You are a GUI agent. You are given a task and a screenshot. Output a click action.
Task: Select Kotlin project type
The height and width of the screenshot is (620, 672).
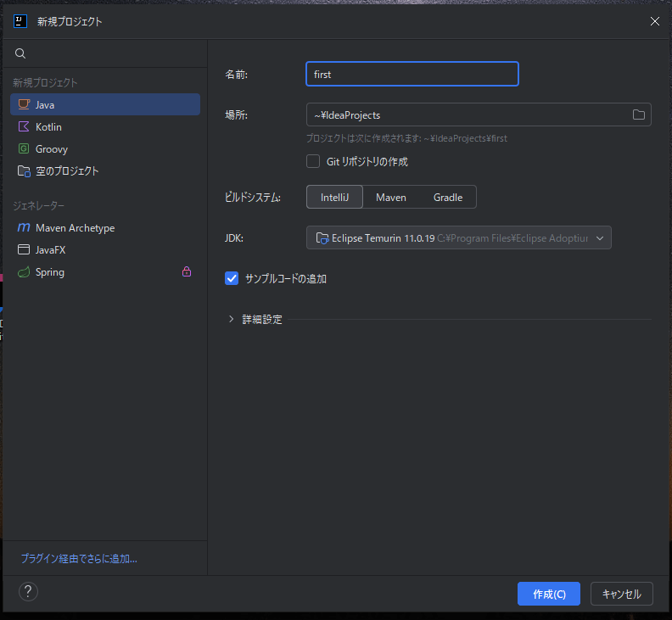pyautogui.click(x=105, y=127)
